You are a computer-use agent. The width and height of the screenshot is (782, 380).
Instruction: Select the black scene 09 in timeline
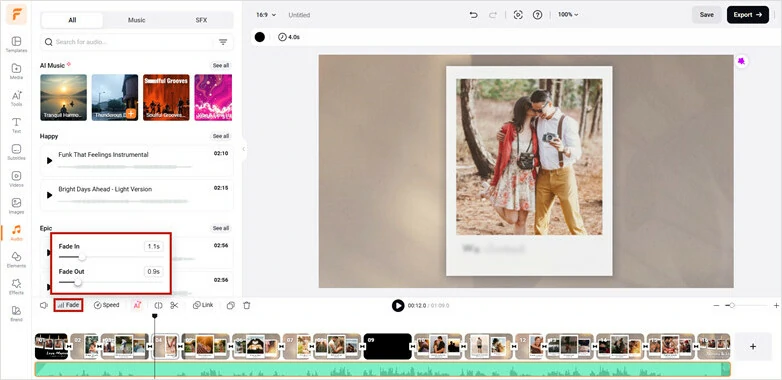tap(388, 347)
